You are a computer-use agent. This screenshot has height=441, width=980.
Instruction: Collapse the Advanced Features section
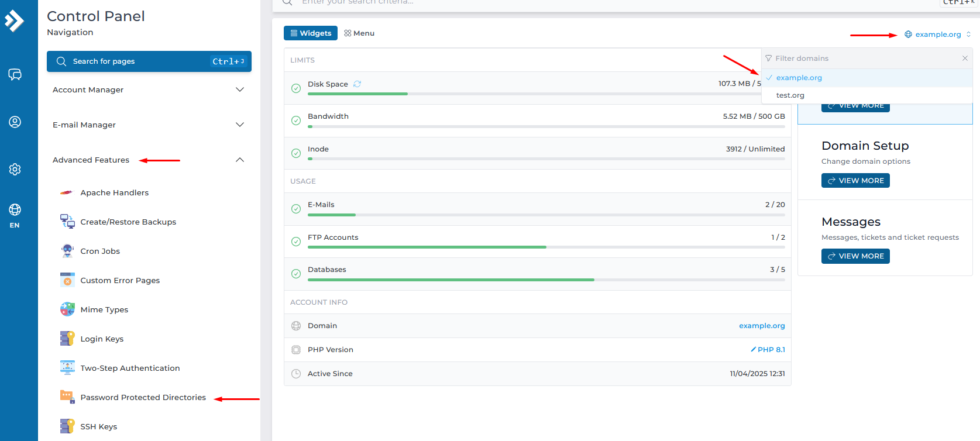point(239,160)
